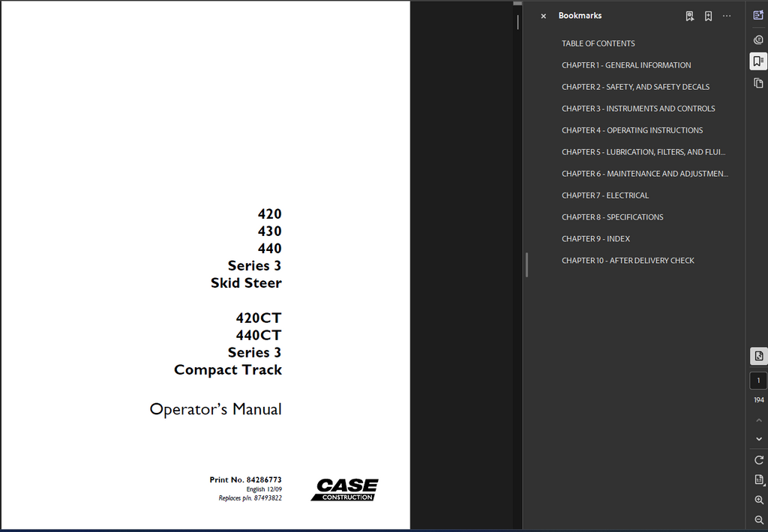Screen dimensions: 768x532
Task: Open the TABLE OF CONTENTS bookmark
Action: [598, 43]
